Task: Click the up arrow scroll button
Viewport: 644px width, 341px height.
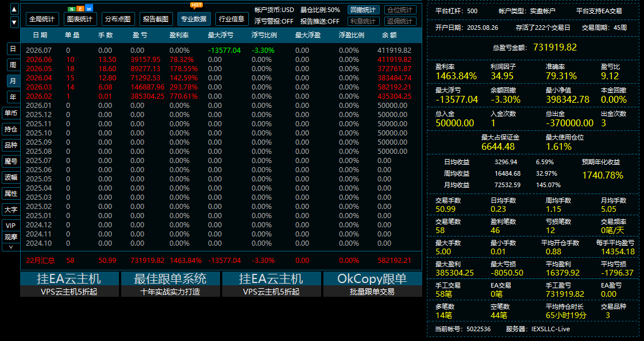Action: click(14, 9)
